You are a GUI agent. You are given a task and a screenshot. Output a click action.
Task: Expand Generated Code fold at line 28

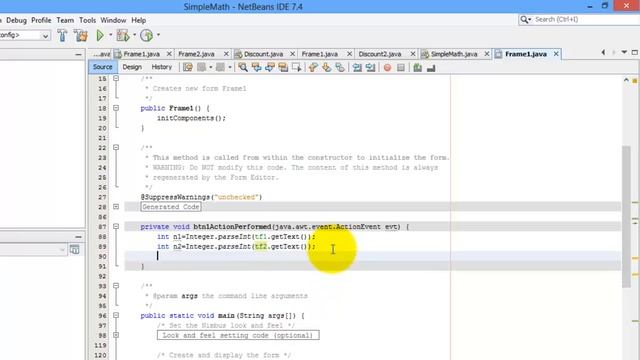(116, 207)
